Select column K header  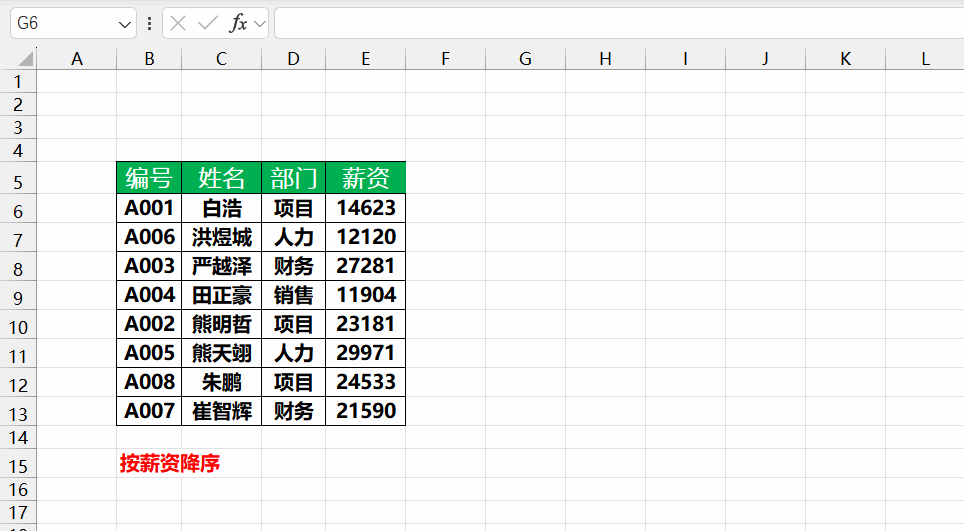click(x=845, y=59)
